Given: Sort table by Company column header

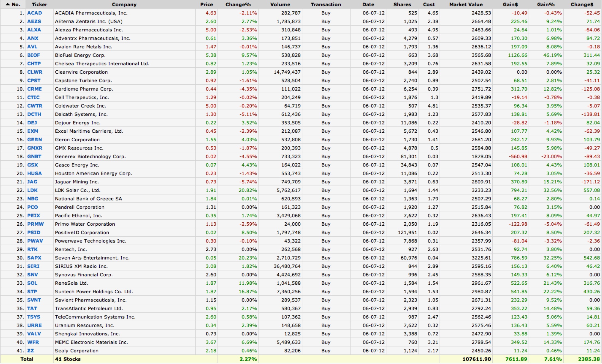Looking at the screenshot, I should click(124, 4).
